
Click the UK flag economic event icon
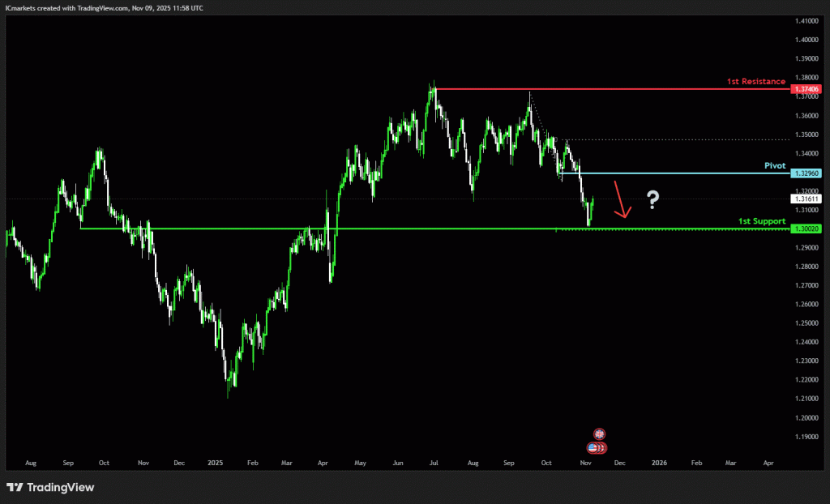coord(599,434)
